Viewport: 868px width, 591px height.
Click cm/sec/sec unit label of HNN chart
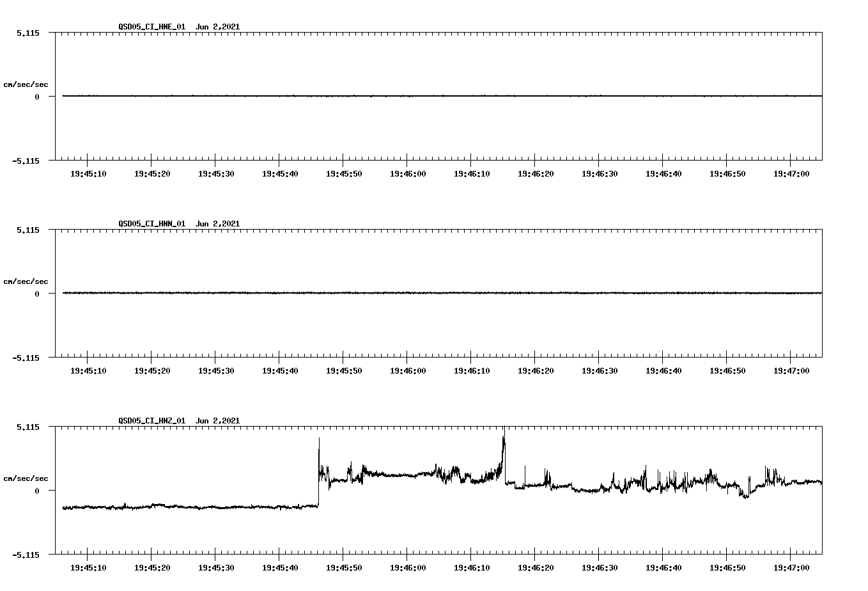click(x=26, y=281)
